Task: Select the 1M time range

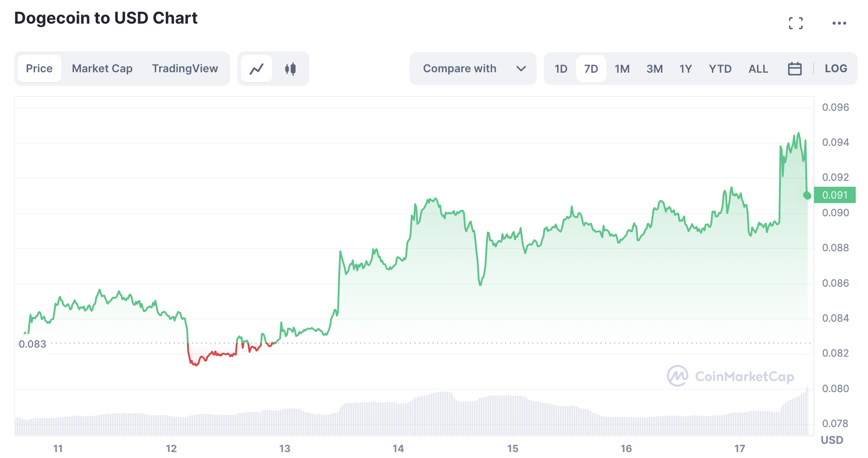Action: click(x=622, y=69)
